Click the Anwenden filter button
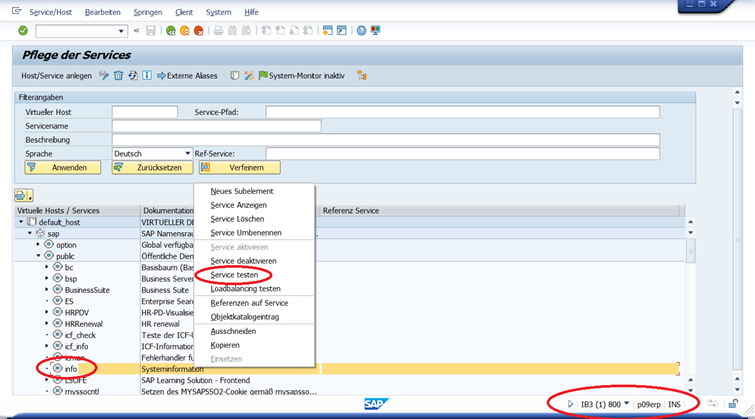 [x=63, y=168]
